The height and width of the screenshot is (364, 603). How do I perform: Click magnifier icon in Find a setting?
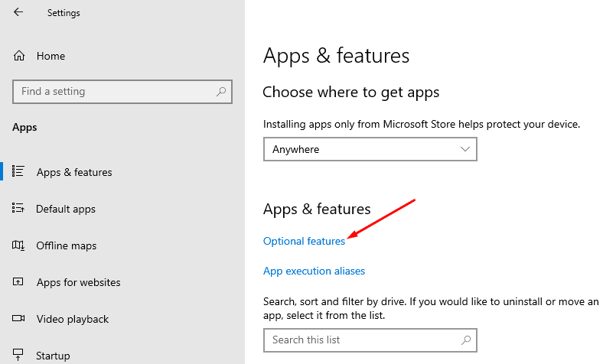[221, 92]
